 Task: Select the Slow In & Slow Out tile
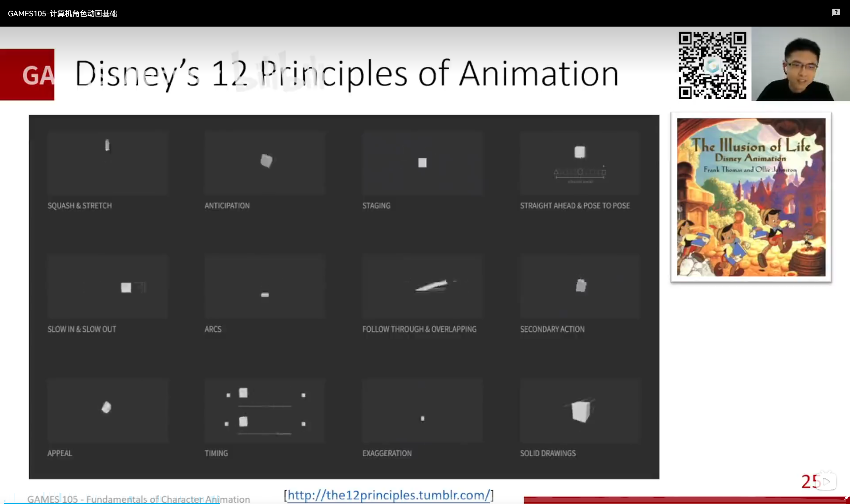pos(107,287)
